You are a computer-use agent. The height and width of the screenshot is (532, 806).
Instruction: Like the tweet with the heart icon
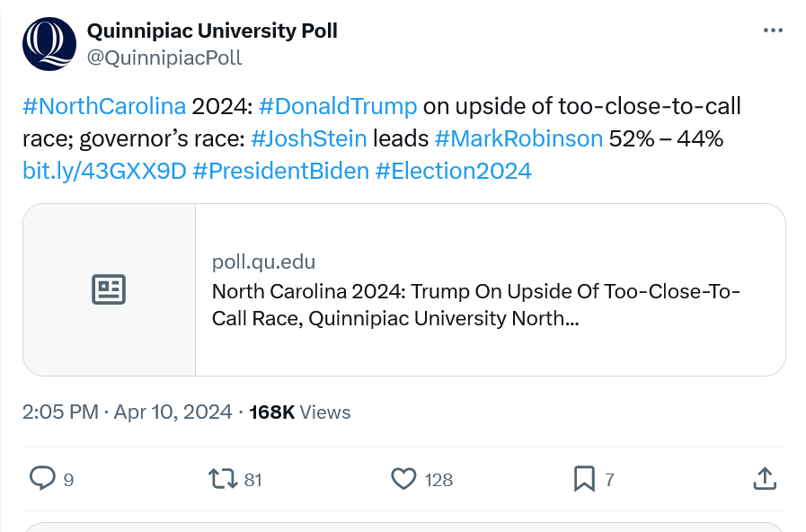pos(403,479)
